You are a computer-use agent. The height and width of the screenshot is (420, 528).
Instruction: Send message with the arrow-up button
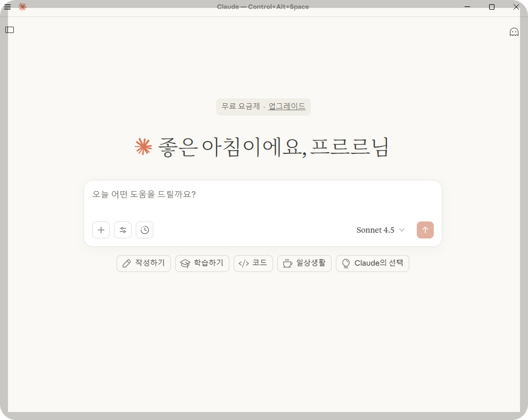(425, 230)
